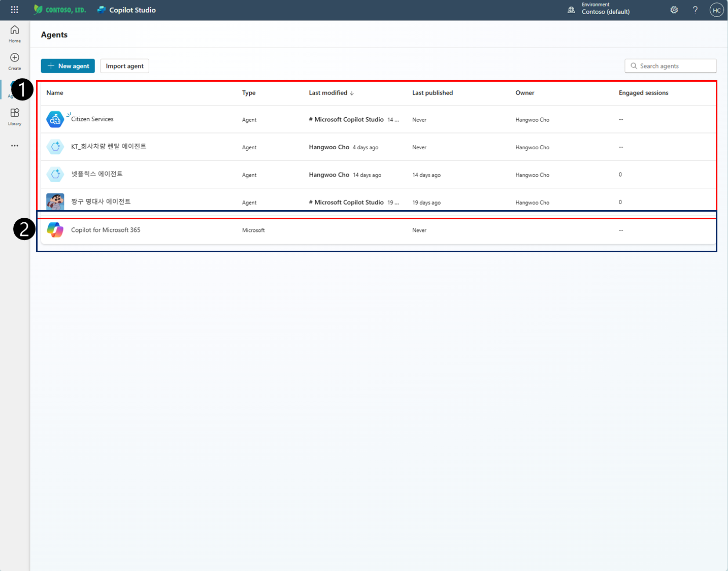
Task: Open the app launcher waffle icon
Action: tap(14, 10)
